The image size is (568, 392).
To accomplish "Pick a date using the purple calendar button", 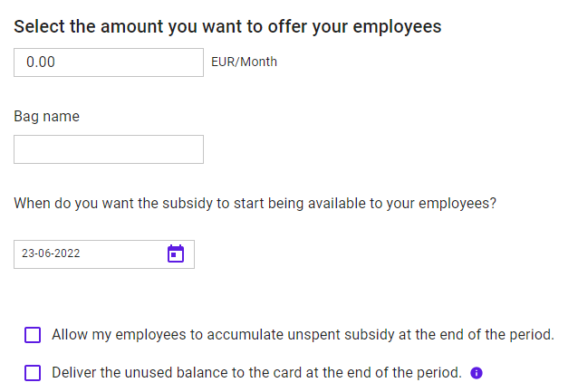I will 176,253.
